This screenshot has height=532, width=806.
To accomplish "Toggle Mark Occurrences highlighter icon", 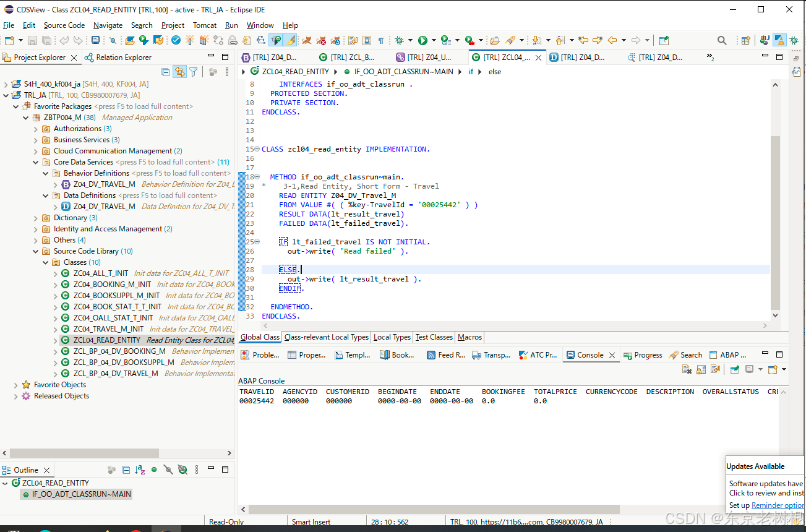I will click(290, 40).
